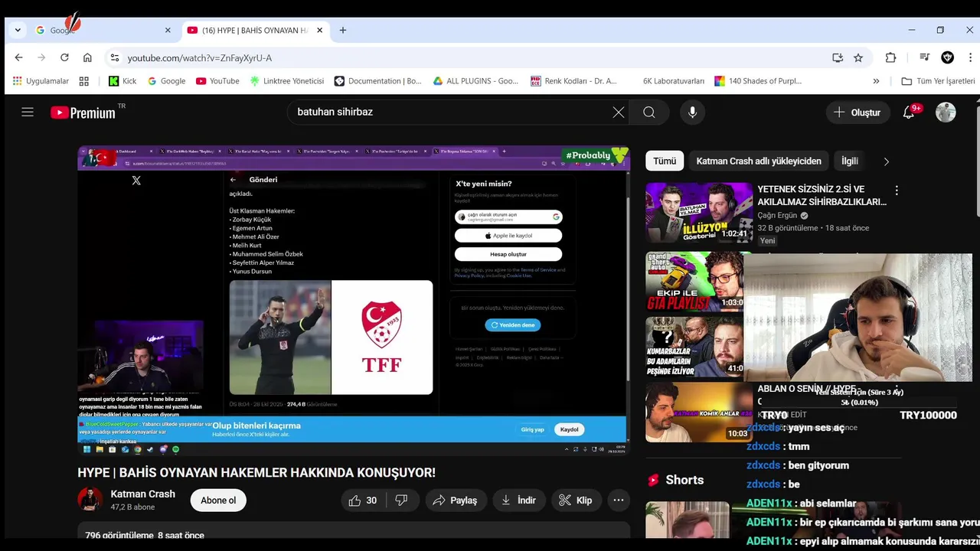Close the HYPE YouTube tab
980x551 pixels.
(x=320, y=31)
